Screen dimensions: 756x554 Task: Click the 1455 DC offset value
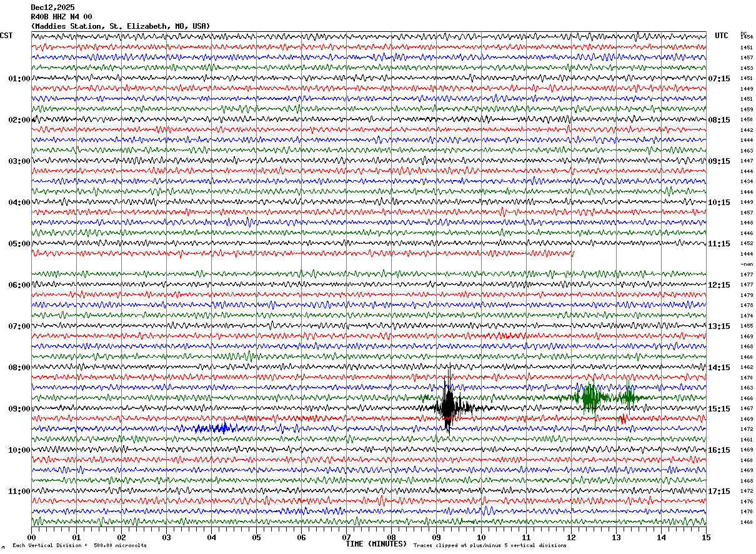747,326
